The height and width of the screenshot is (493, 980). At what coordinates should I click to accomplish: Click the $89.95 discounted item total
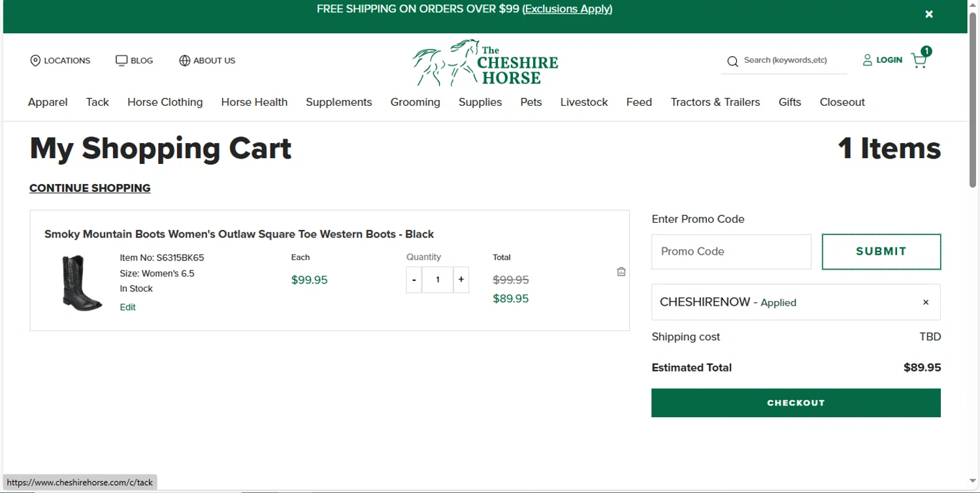pyautogui.click(x=511, y=298)
